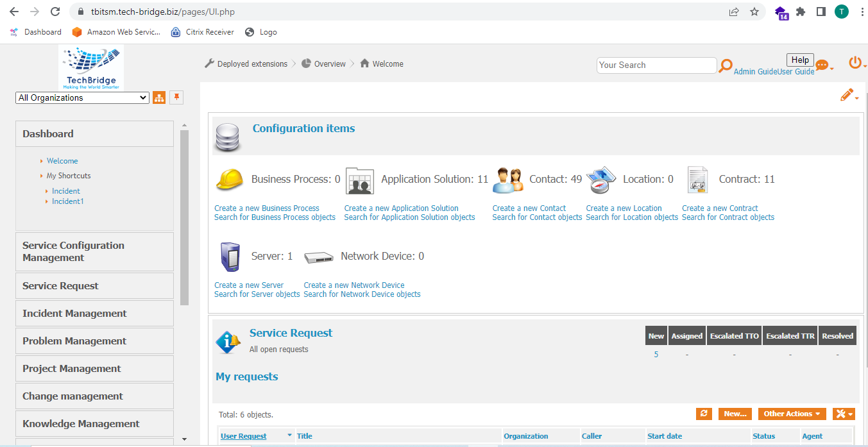Image resolution: width=868 pixels, height=447 pixels.
Task: Click Create a new Contact
Action: click(x=529, y=208)
